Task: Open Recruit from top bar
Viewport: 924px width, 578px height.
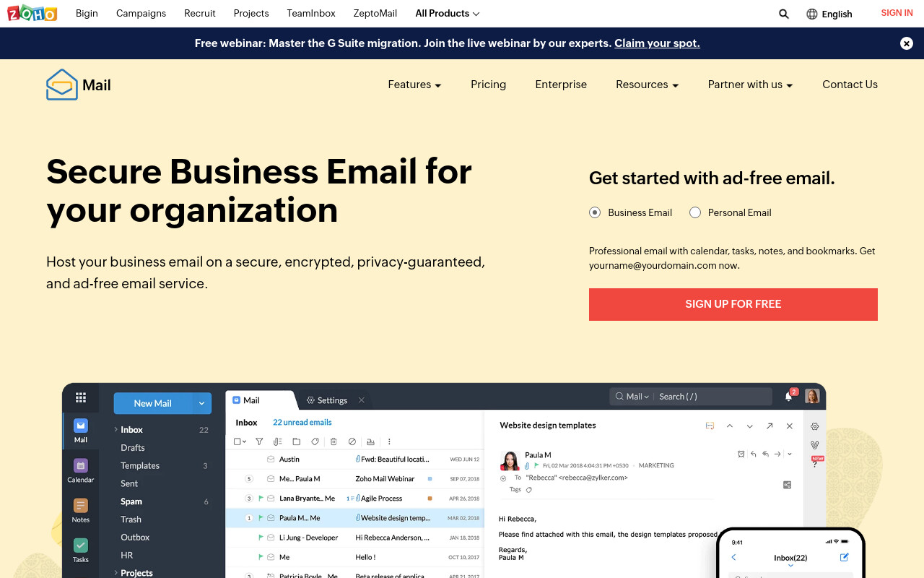Action: click(x=200, y=14)
